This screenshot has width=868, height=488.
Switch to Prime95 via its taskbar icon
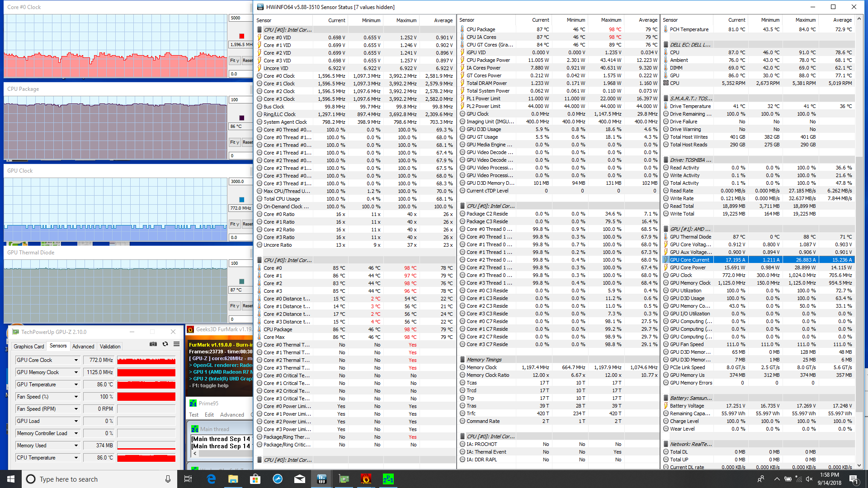tap(388, 479)
